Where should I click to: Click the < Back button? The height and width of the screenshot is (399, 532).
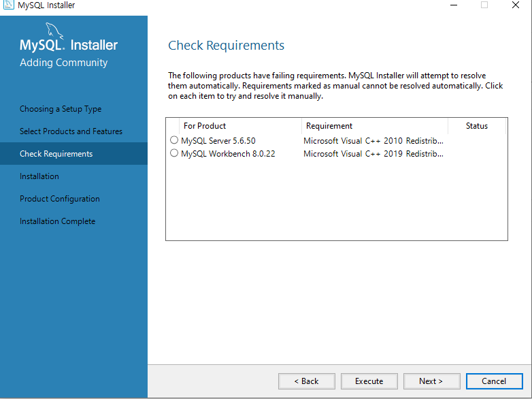point(306,381)
